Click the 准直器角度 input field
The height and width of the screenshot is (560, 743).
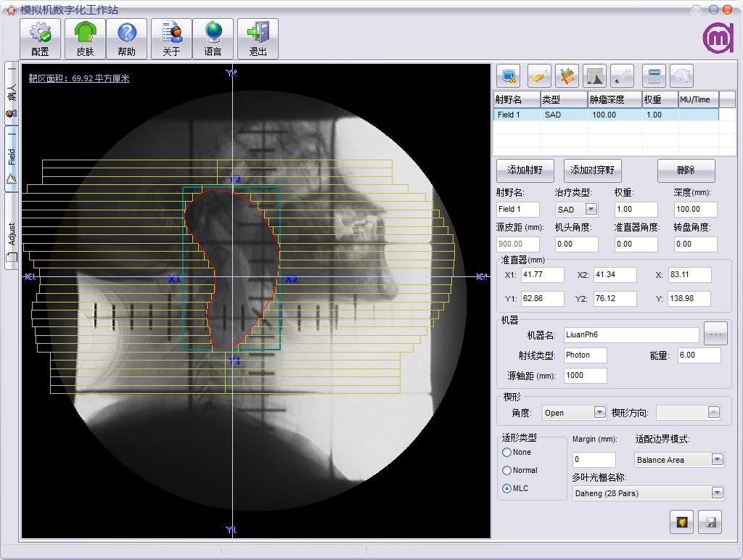(636, 244)
